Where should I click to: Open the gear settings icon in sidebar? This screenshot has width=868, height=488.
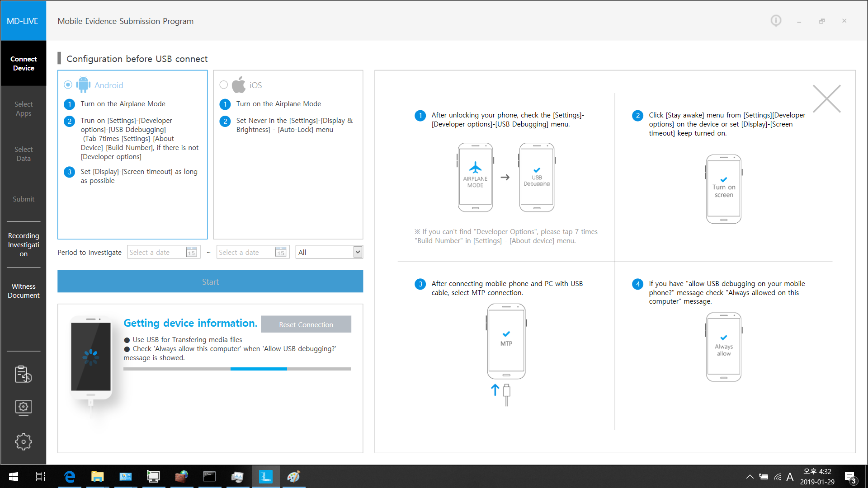(x=23, y=441)
